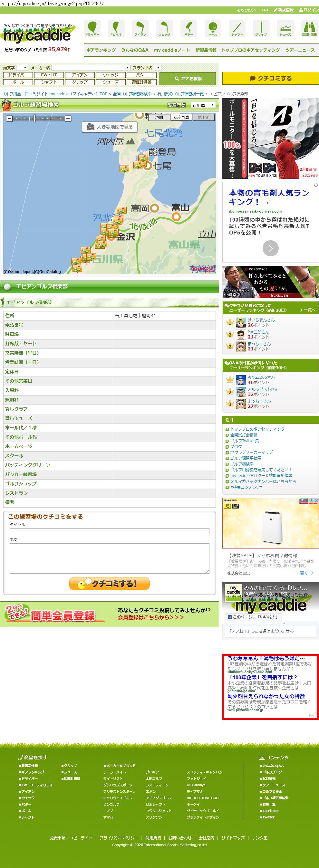This screenshot has height=868, width=319.
Task: Select the Putter category icon
Action: tap(188, 28)
